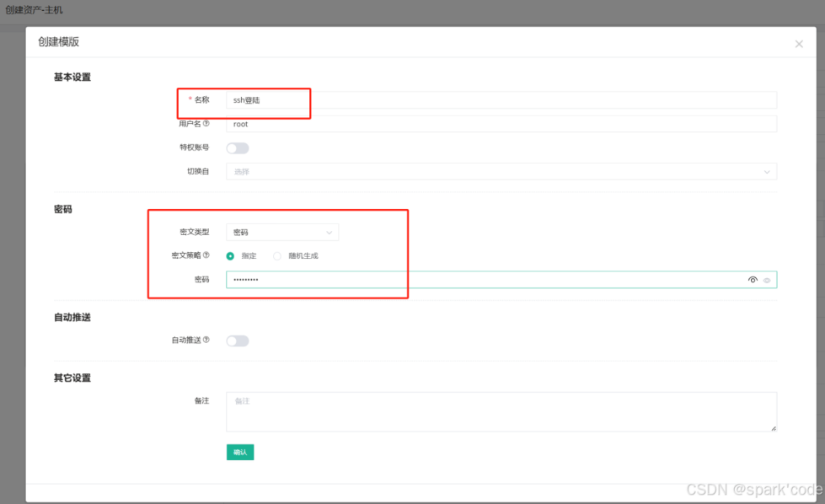
Task: Click the 其它设置 section heading
Action: [x=72, y=378]
